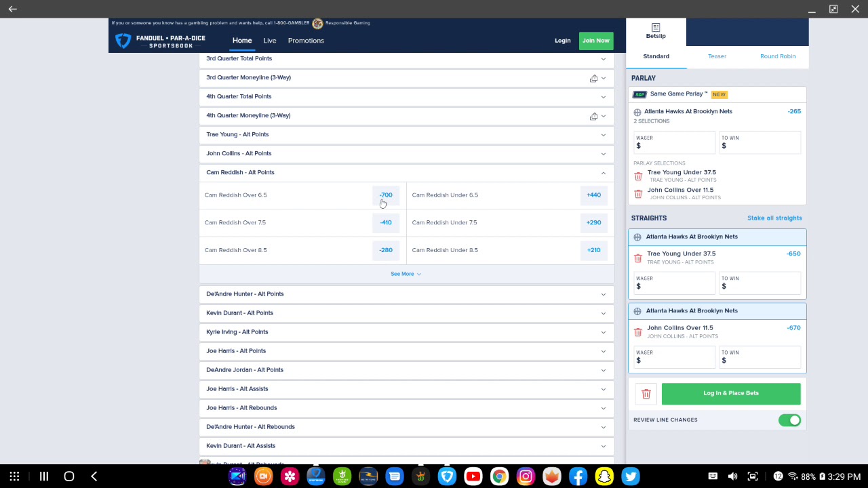Open the Messages app in the taskbar
This screenshot has width=868, height=488.
pyautogui.click(x=394, y=476)
